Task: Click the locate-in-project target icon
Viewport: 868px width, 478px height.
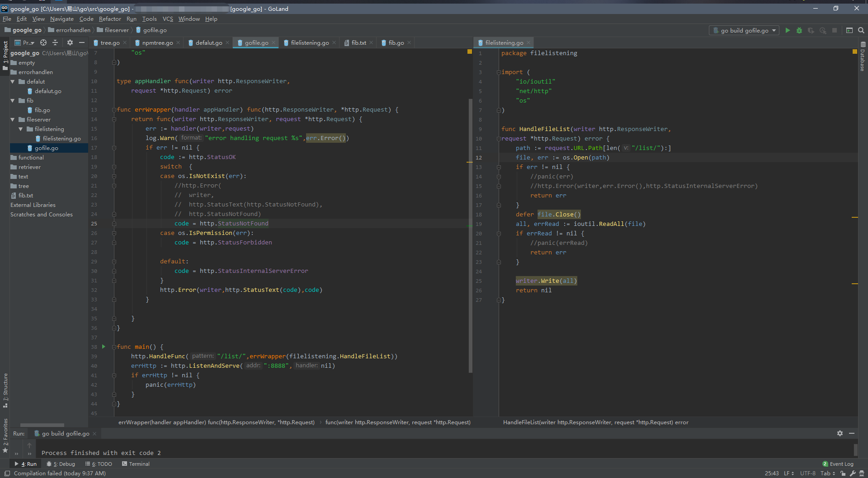Action: pyautogui.click(x=43, y=42)
